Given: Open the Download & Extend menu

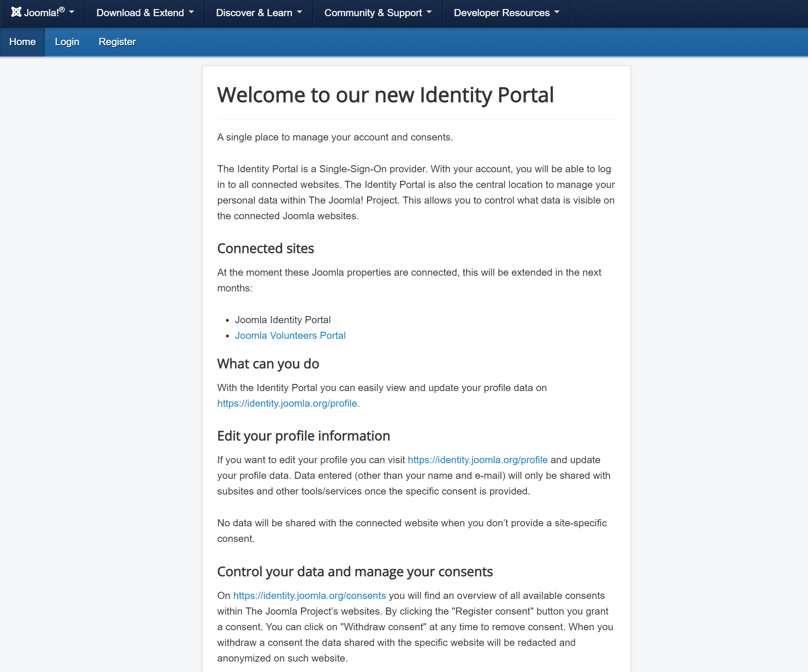Looking at the screenshot, I should (x=140, y=13).
